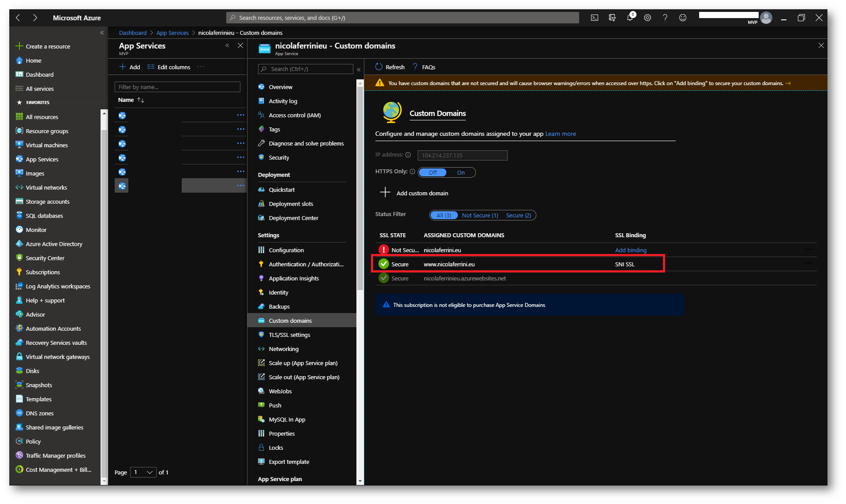Open Diagnose and solve problems wrench

[261, 143]
